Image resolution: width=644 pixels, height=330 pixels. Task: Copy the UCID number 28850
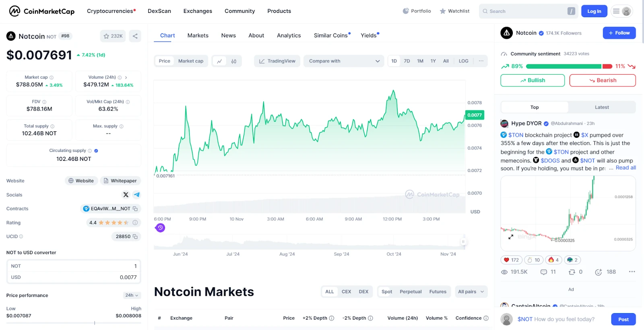pos(135,237)
